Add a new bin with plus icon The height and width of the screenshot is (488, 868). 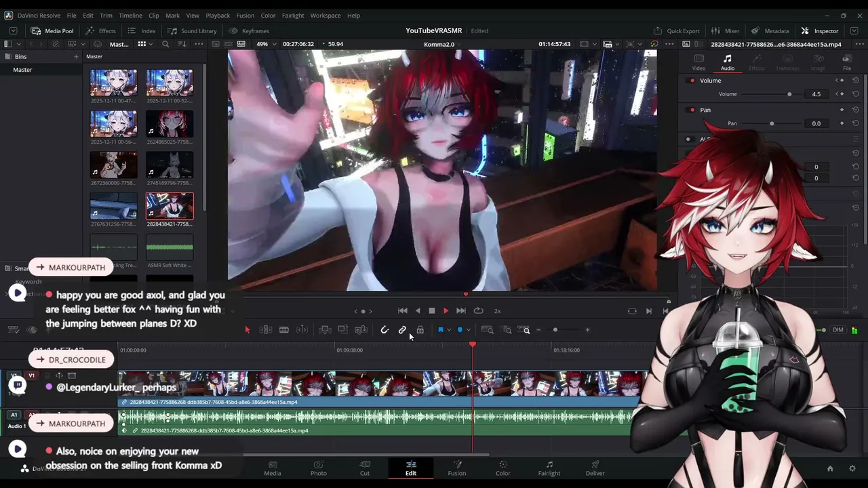point(76,56)
